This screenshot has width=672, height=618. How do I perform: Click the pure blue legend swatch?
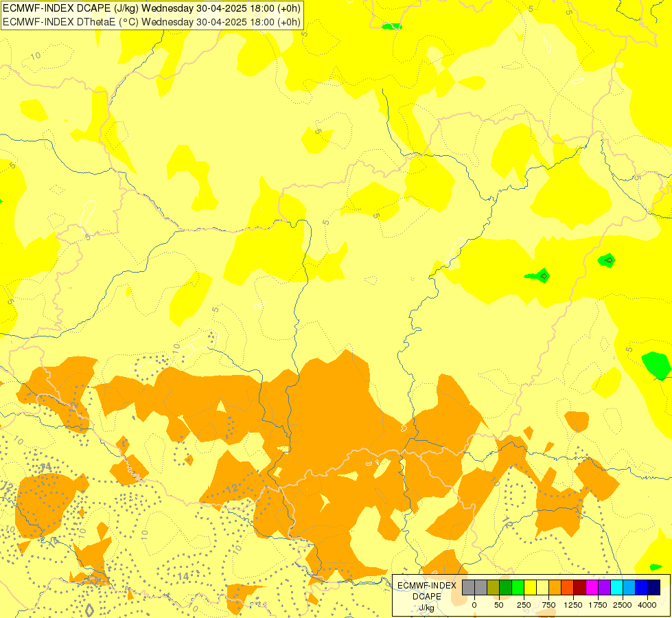pyautogui.click(x=642, y=587)
